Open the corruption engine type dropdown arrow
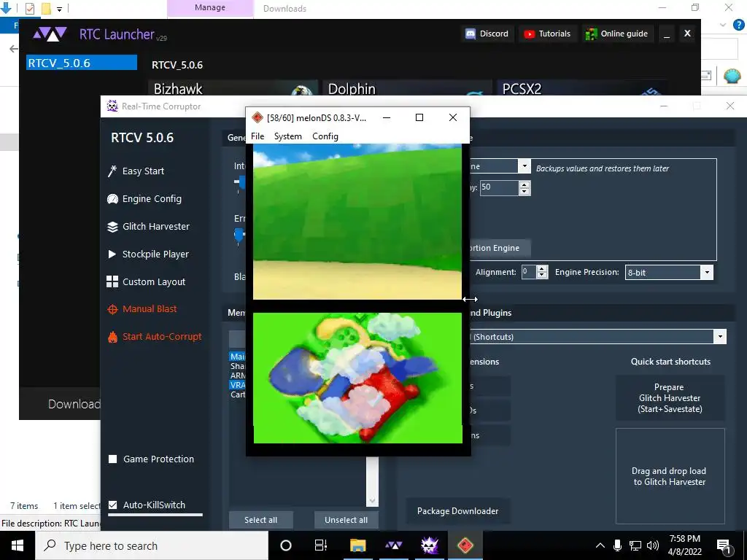 (x=524, y=166)
